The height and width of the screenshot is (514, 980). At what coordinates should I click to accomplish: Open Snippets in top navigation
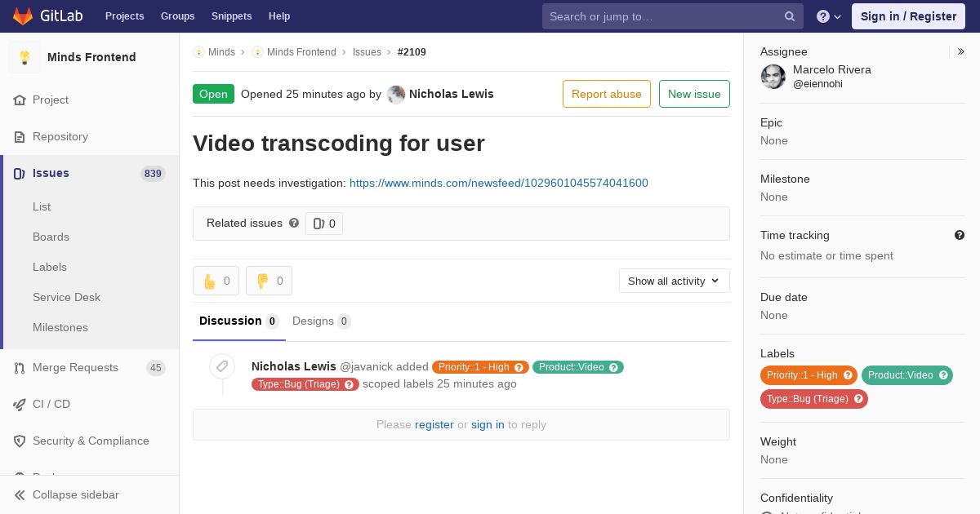231,16
